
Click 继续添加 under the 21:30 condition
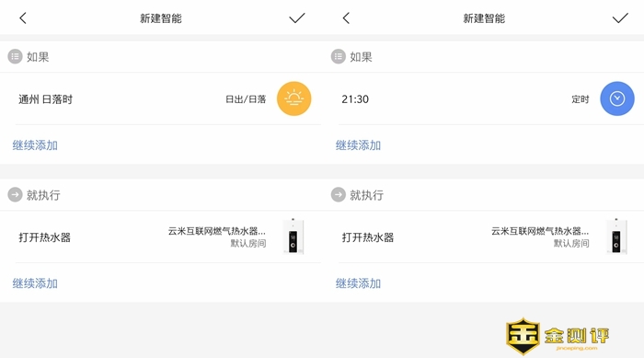[x=358, y=145]
